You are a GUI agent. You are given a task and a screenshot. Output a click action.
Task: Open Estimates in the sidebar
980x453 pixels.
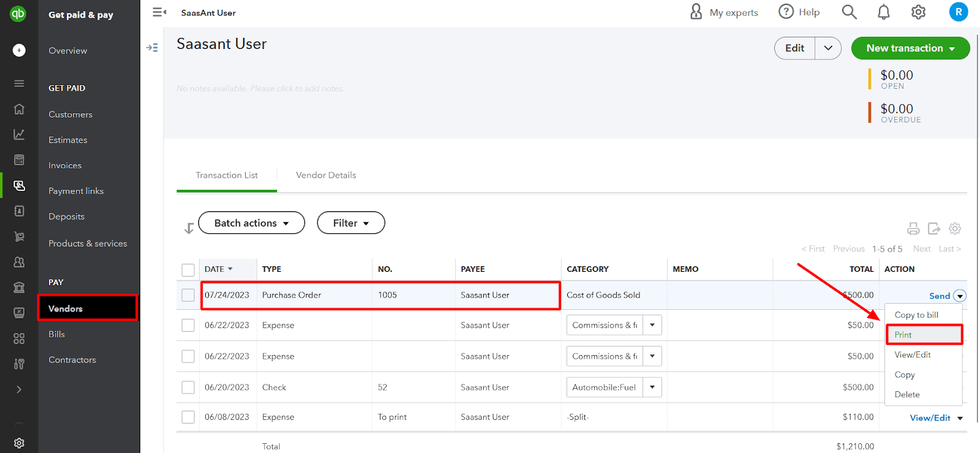point(68,140)
